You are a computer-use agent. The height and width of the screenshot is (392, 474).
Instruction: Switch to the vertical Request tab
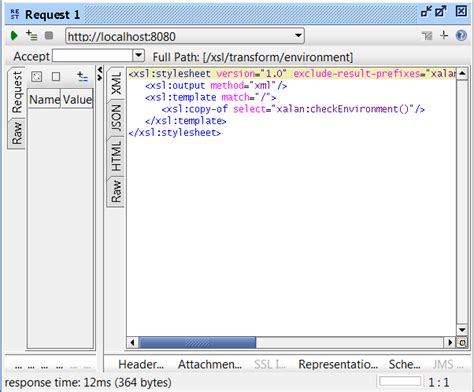(17, 92)
